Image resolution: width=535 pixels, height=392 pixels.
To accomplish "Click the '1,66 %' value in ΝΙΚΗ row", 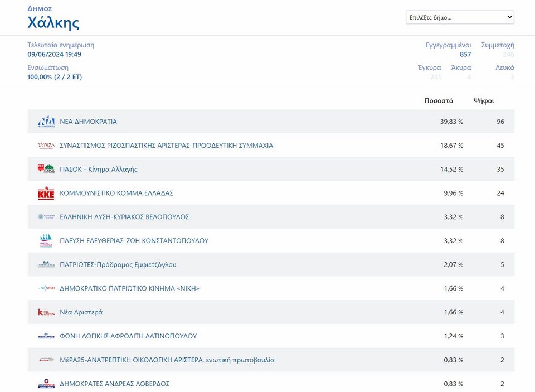I will point(454,288).
